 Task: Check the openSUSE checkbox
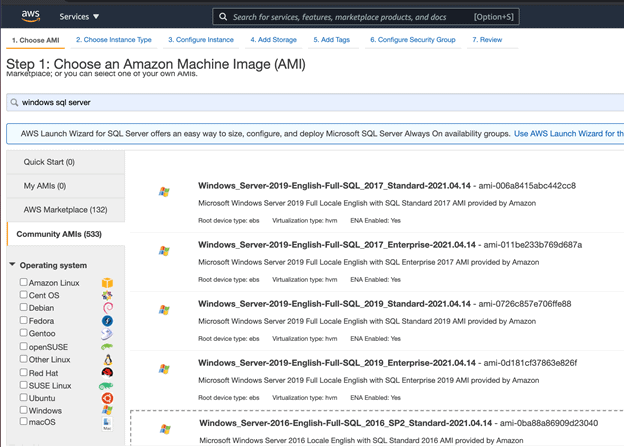click(x=23, y=346)
